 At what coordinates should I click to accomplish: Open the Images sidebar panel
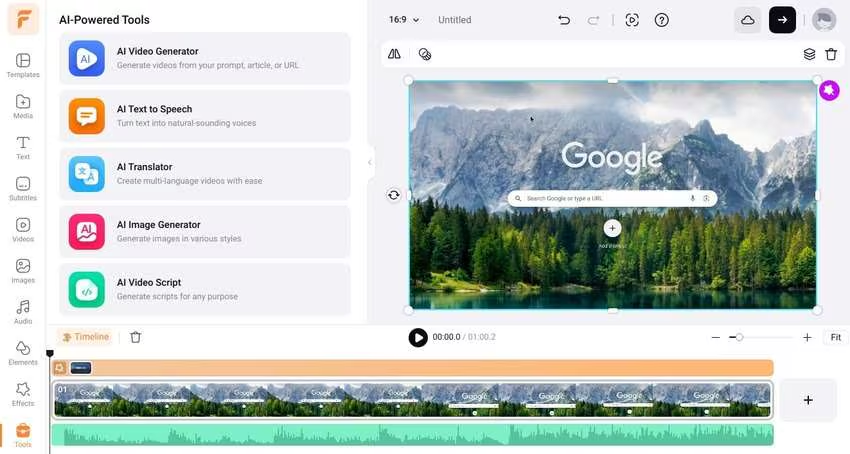[23, 271]
